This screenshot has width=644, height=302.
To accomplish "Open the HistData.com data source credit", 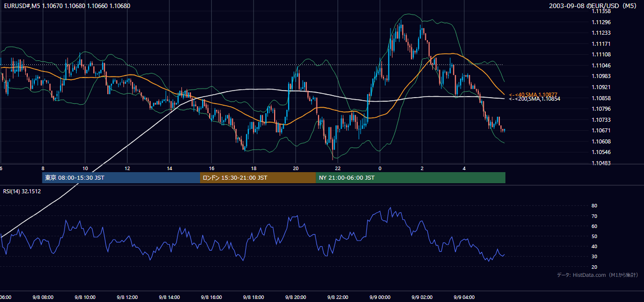I will [597, 275].
